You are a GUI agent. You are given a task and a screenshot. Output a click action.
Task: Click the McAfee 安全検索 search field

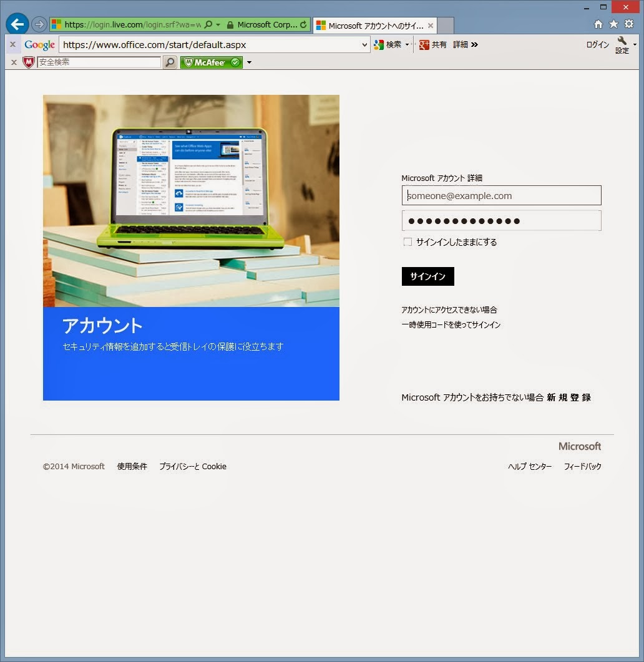tap(99, 62)
